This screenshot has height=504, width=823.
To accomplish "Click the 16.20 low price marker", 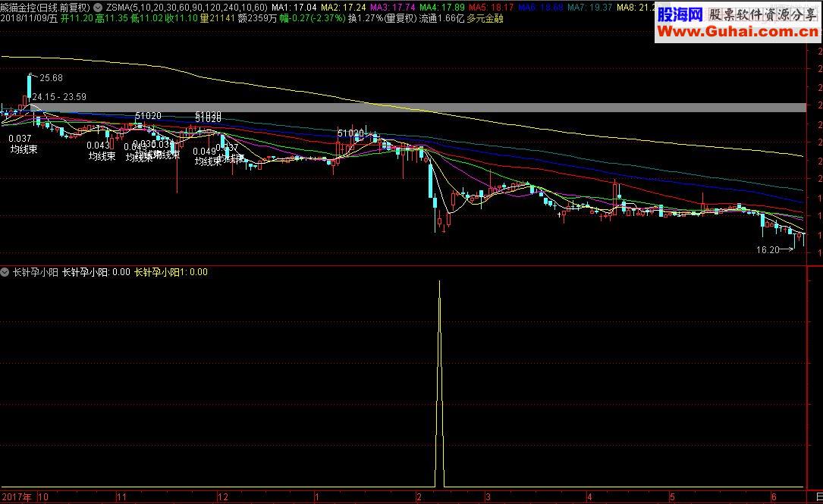I will [x=768, y=249].
